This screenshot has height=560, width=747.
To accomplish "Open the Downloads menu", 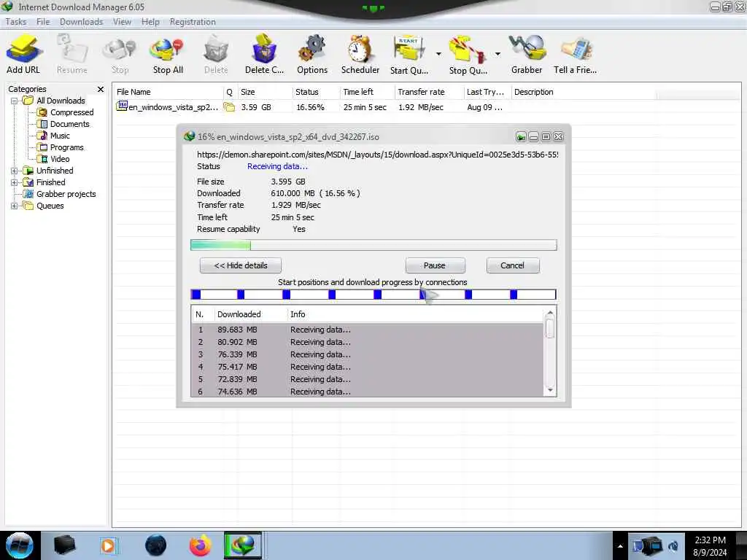I will point(82,22).
